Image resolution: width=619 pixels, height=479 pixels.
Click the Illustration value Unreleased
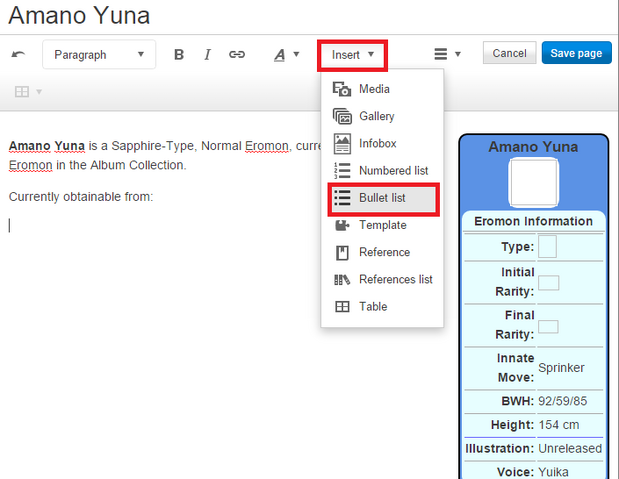tap(570, 449)
